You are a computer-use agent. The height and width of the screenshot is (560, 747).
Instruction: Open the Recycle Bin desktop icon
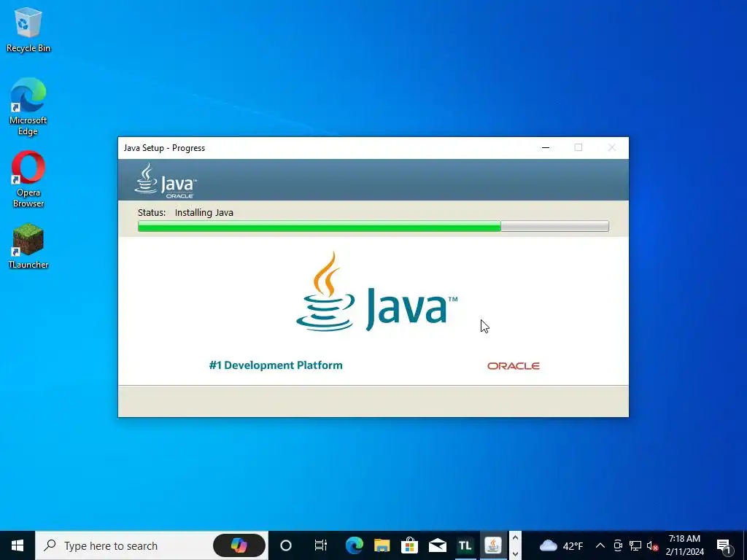(28, 29)
